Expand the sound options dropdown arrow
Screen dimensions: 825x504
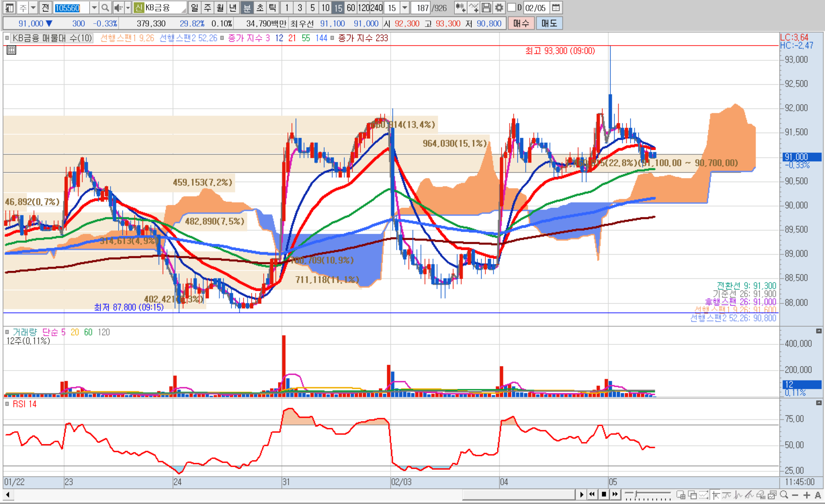click(x=128, y=8)
